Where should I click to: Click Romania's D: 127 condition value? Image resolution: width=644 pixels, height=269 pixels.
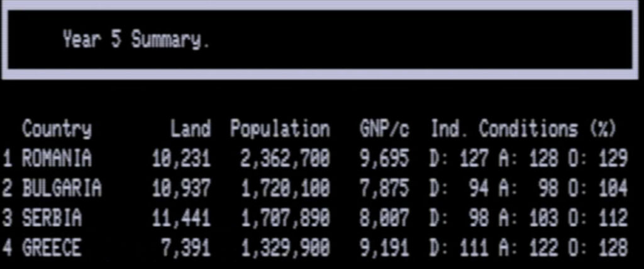(x=459, y=159)
